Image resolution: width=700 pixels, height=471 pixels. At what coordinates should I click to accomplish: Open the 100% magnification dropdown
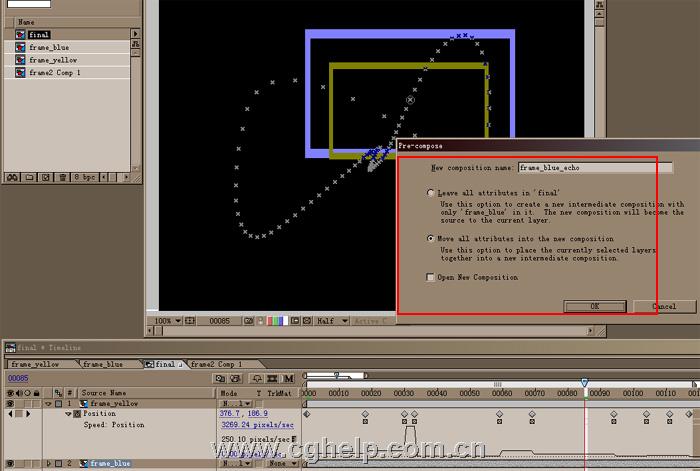point(168,321)
